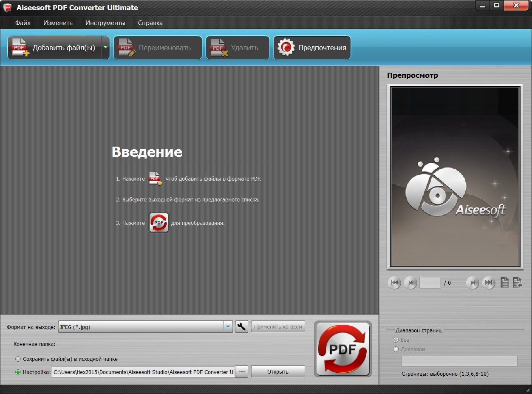Click the first document view icon under preview
532x394 pixels.
(x=504, y=283)
